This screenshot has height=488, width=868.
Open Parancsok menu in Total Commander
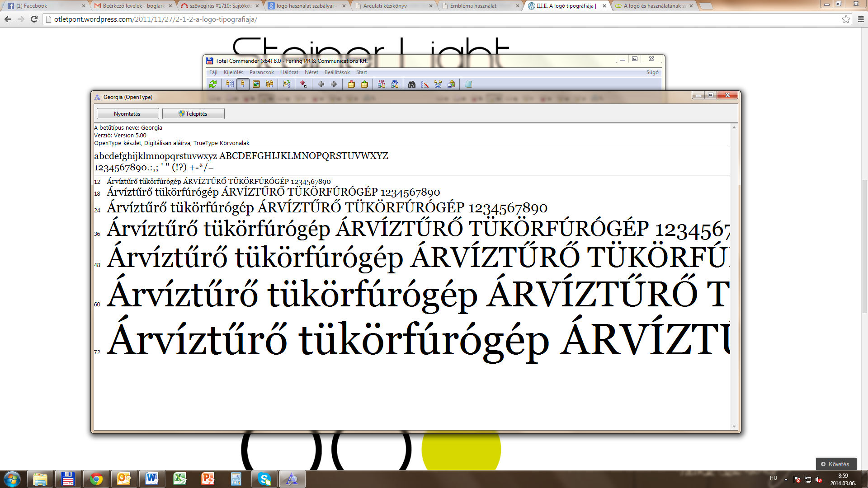point(262,72)
